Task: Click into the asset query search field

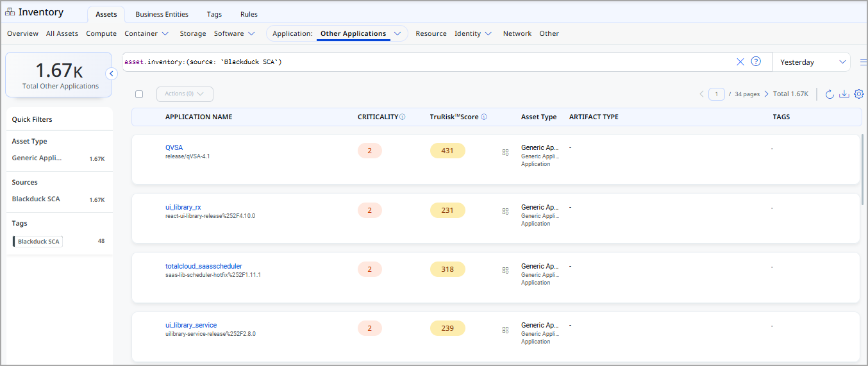Action: click(x=423, y=62)
